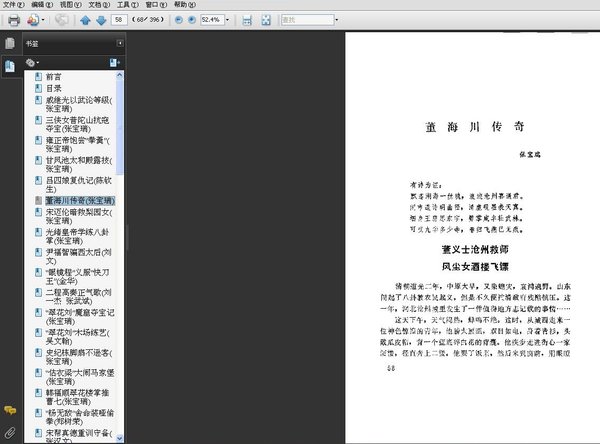The height and width of the screenshot is (444, 600).
Task: Select the 目录 bookmark
Action: 54,88
